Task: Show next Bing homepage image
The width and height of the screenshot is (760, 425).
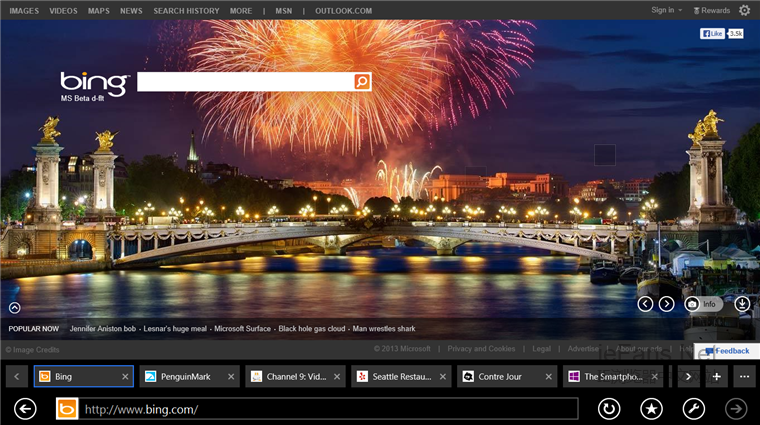Action: 666,304
